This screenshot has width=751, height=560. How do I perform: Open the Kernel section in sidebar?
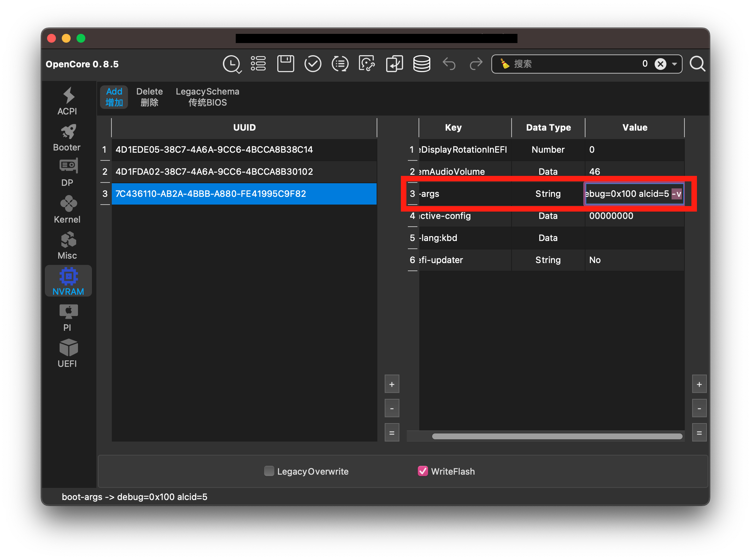point(68,210)
